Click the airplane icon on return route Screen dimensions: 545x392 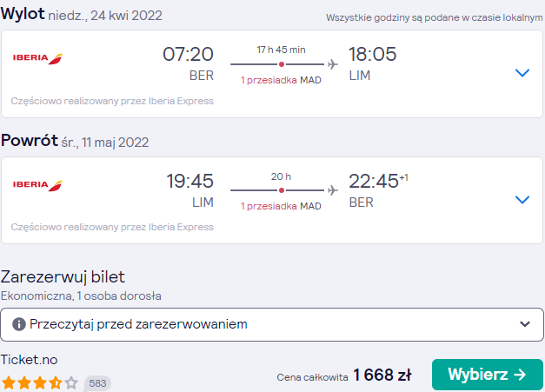coord(332,190)
